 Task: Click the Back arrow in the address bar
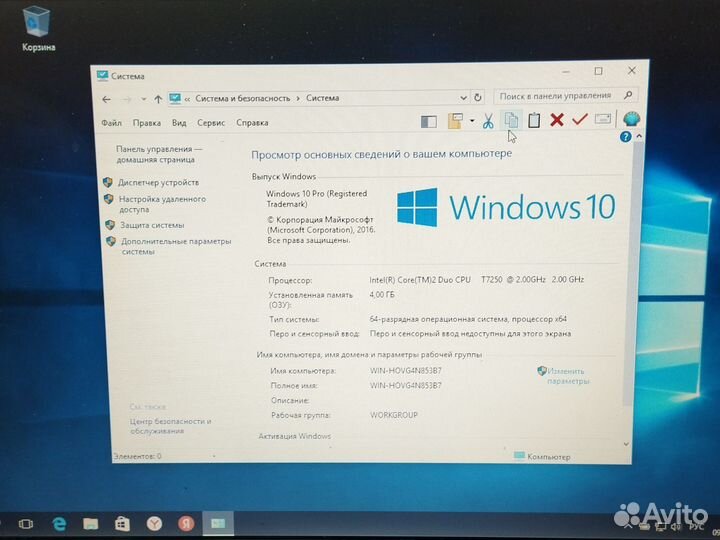click(107, 99)
